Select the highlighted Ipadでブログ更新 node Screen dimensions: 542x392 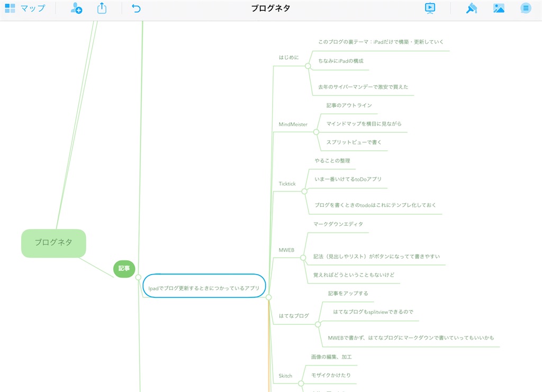[204, 286]
